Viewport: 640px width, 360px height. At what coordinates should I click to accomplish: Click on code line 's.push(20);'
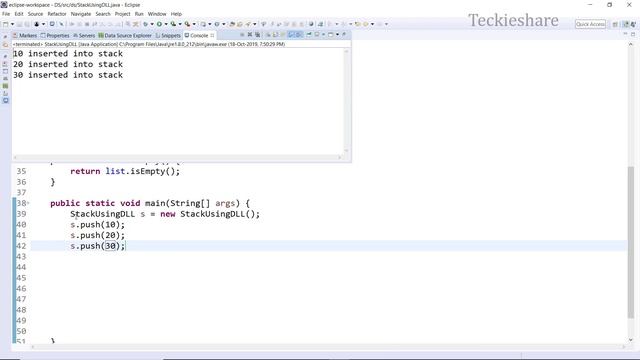point(98,235)
